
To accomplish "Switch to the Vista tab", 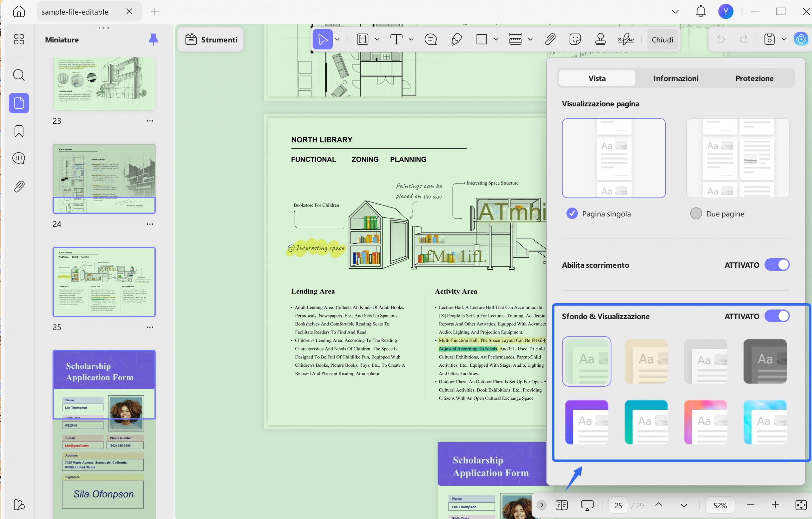I will [x=597, y=78].
